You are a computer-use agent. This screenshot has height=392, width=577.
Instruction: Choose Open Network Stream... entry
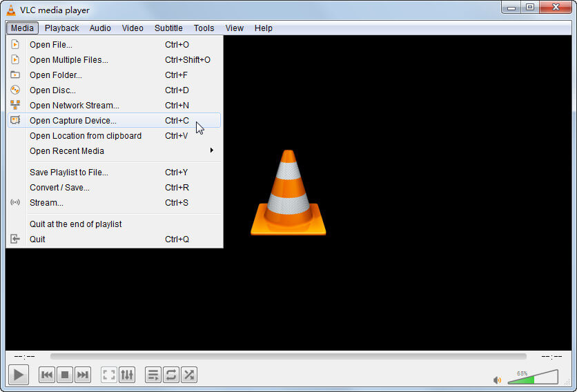point(114,105)
